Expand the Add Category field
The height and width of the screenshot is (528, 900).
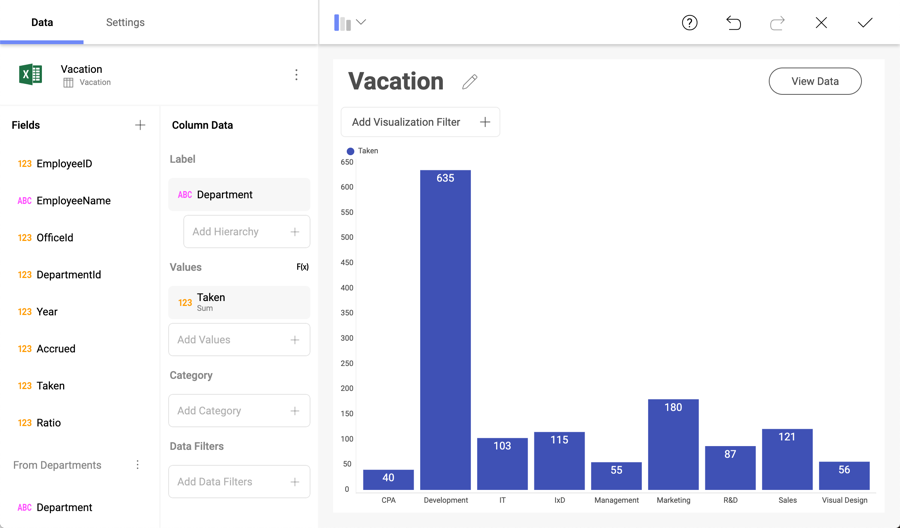pos(239,411)
